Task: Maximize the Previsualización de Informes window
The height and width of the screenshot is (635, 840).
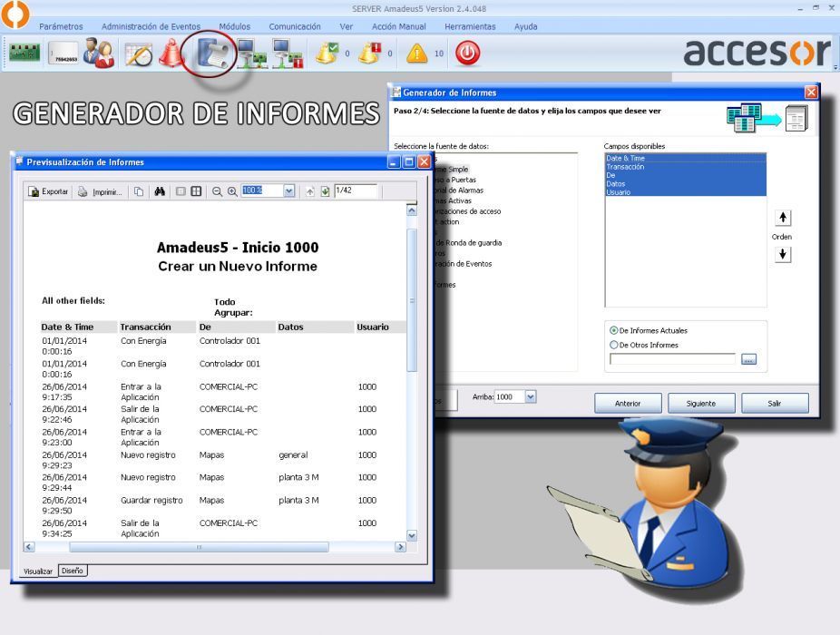Action: tap(409, 161)
